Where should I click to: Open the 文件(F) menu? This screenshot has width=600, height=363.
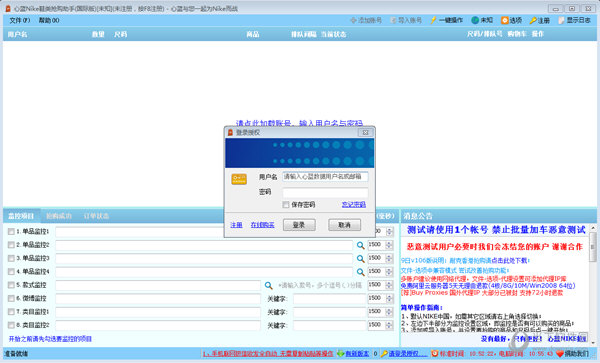click(x=20, y=20)
